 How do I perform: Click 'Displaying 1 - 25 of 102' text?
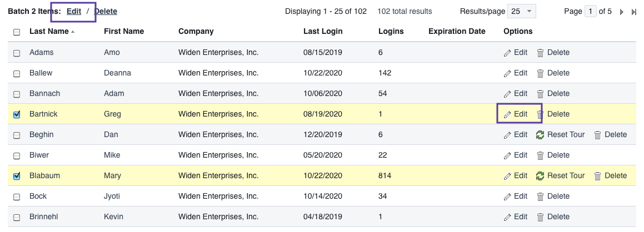(326, 12)
